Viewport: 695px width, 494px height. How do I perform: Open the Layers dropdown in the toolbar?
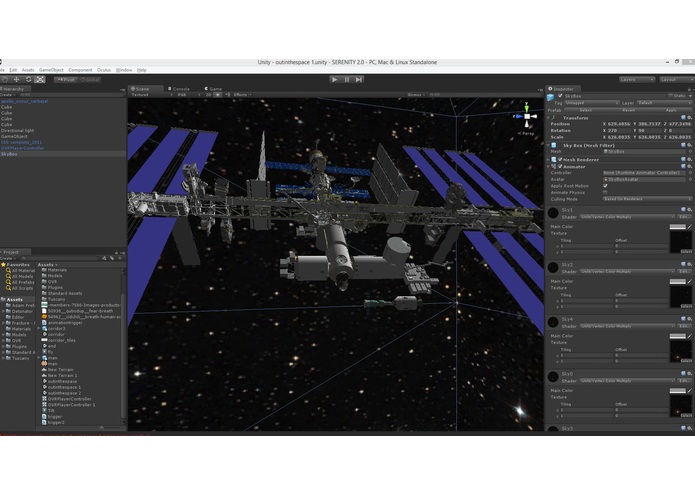click(x=637, y=80)
